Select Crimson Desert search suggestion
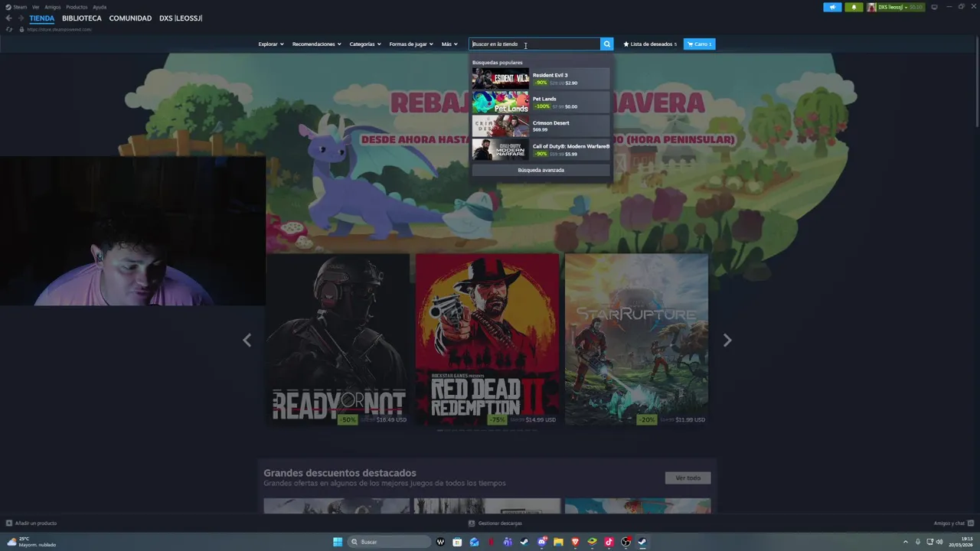 pos(541,126)
